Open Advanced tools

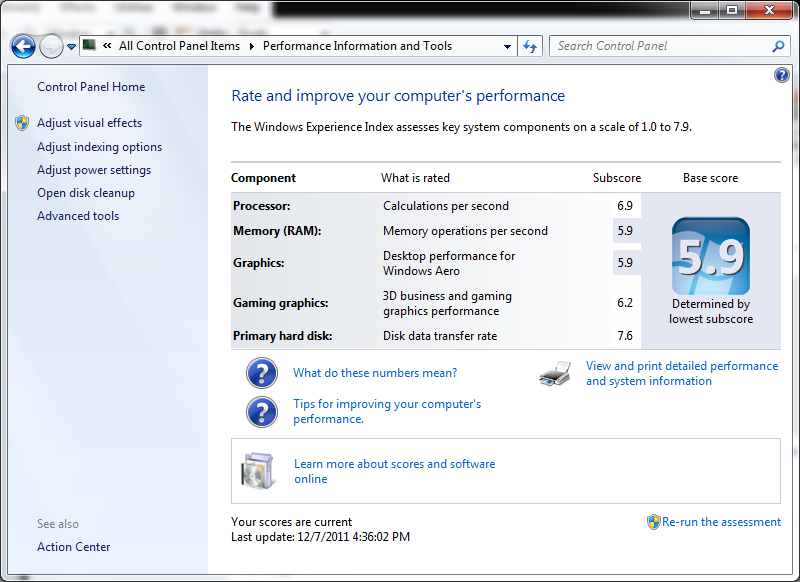[78, 216]
